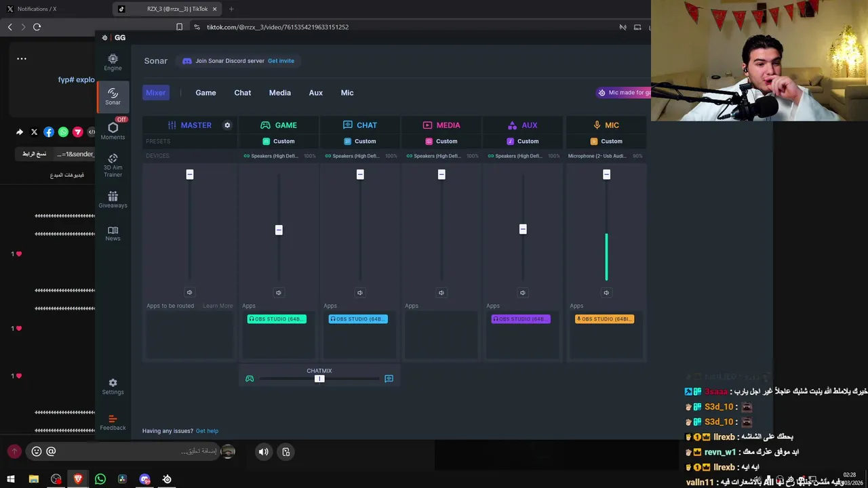Open the News section
Screen dimensions: 868x488
coord(113,233)
